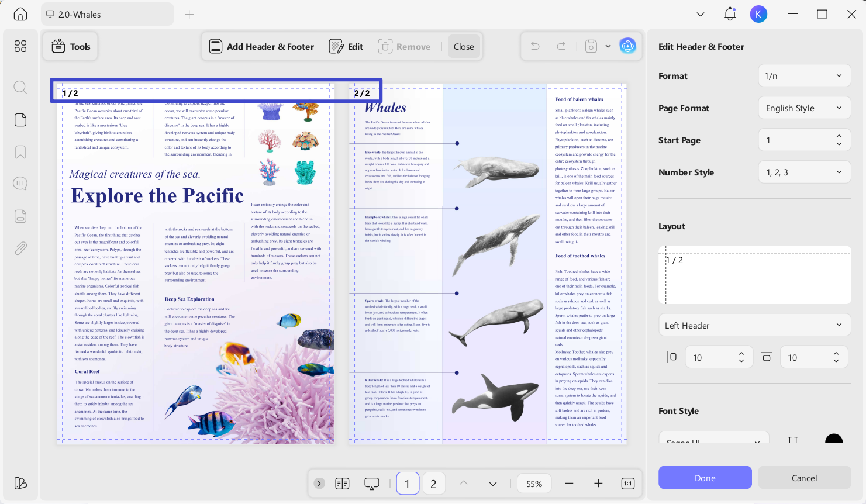This screenshot has height=504, width=866.
Task: Pick the black font color swatch
Action: coord(834,439)
